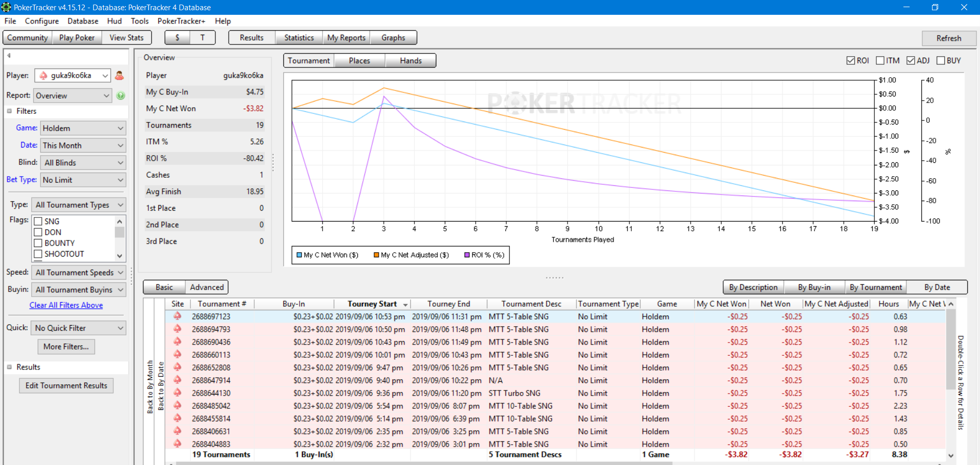The height and width of the screenshot is (465, 980).
Task: Open the Blind filter dropdown
Action: pos(83,162)
